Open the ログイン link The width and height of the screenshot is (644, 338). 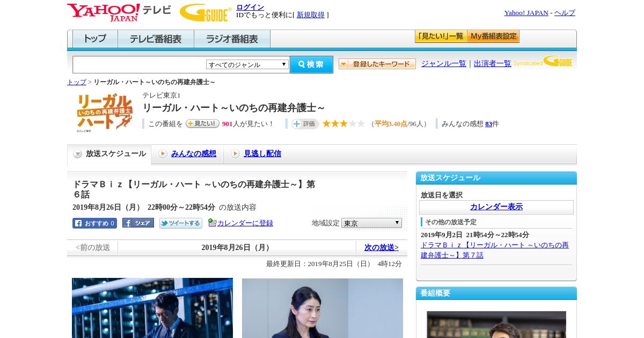click(x=250, y=7)
